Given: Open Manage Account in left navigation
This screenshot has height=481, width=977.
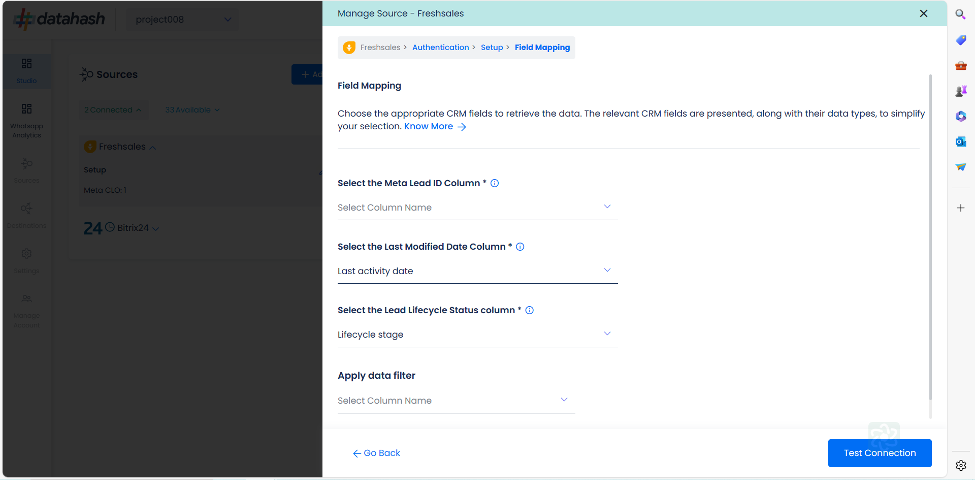Looking at the screenshot, I should point(26,310).
